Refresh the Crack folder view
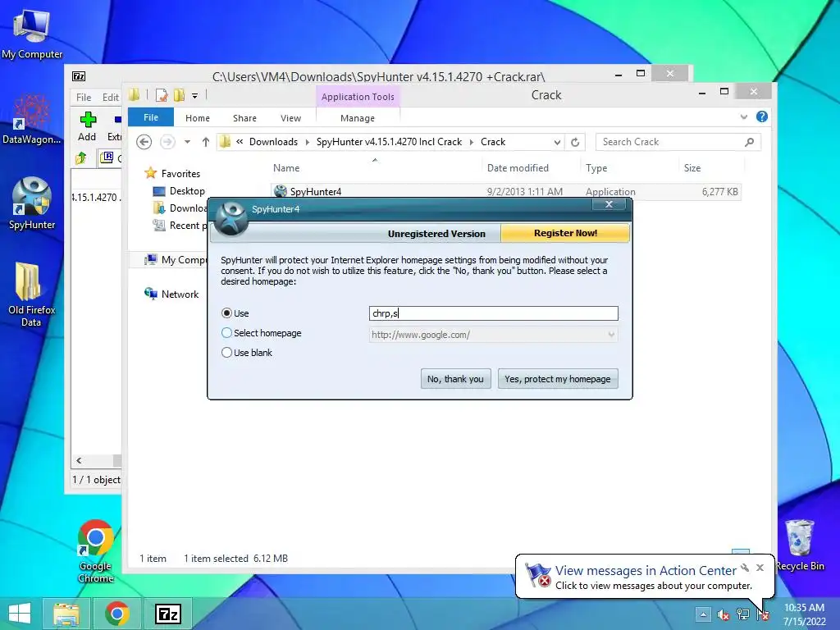 point(575,142)
